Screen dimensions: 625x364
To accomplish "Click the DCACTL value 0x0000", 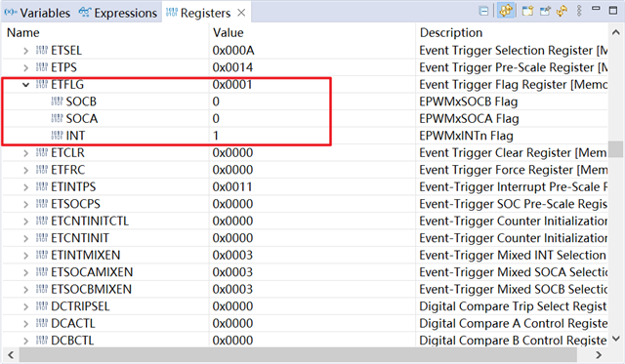I will pos(232,323).
